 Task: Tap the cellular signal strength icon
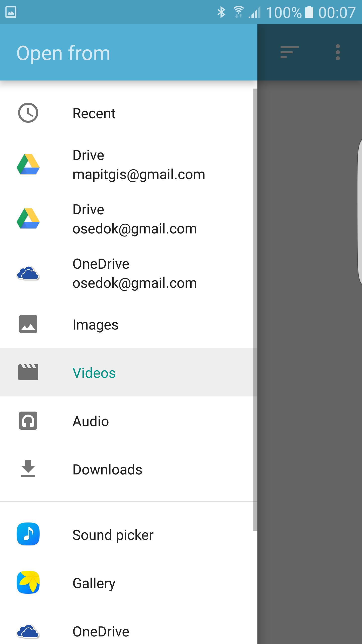254,12
